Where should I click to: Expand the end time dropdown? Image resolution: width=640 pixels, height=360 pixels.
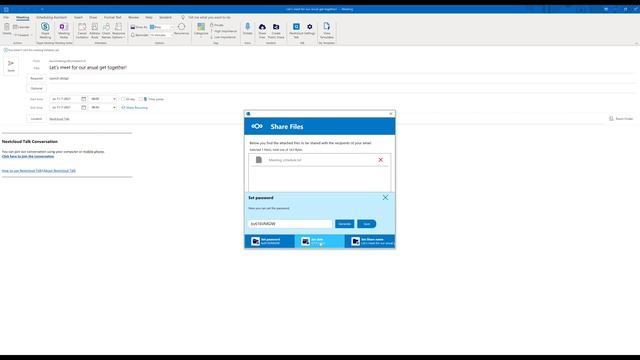(x=114, y=107)
